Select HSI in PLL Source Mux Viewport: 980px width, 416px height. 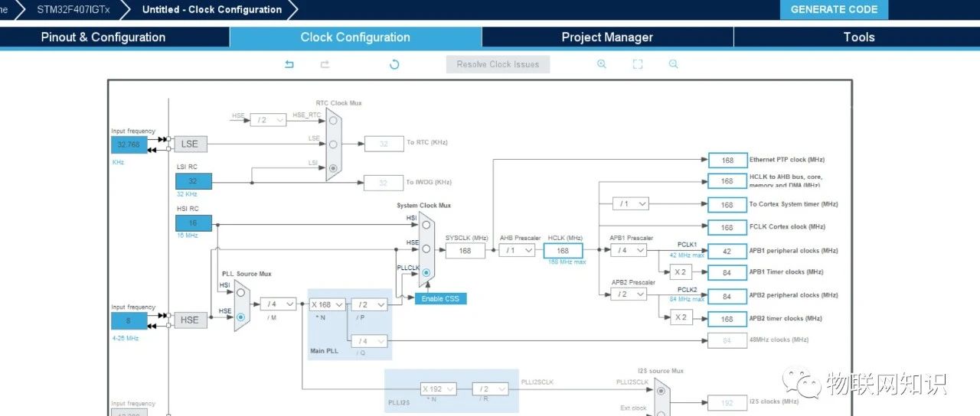[x=240, y=291]
